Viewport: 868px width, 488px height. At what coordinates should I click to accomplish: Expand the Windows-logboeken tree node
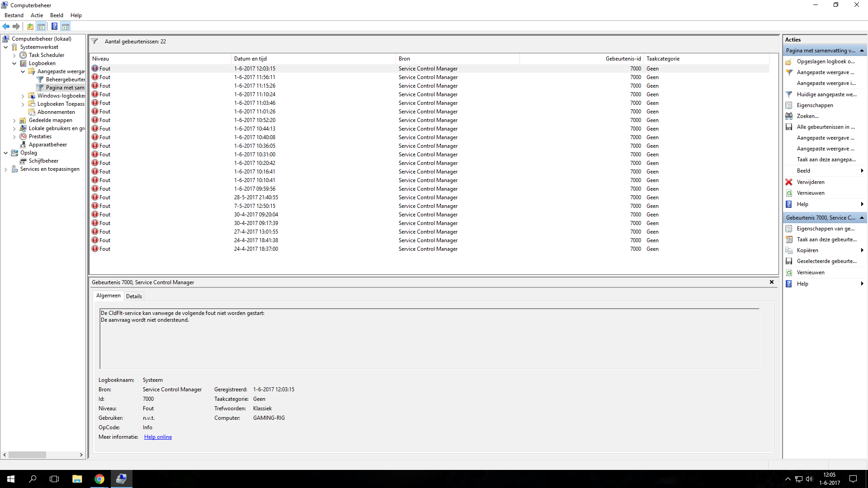pos(23,96)
